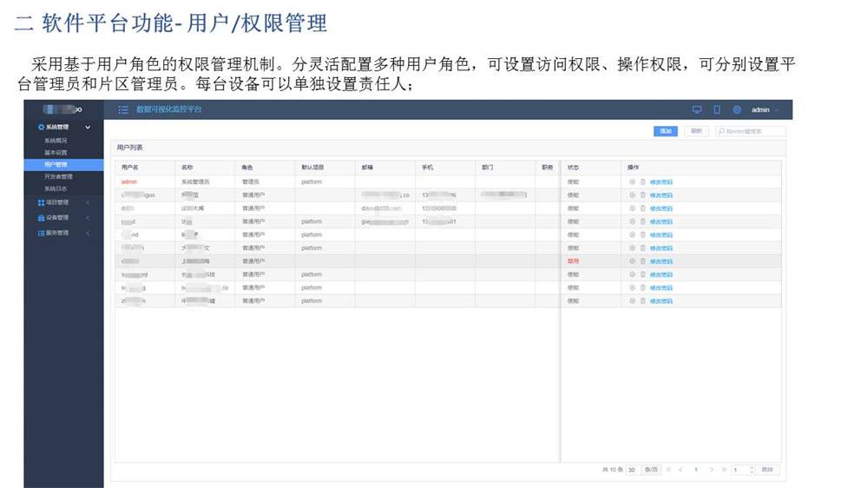Click trash icon for user ending 'guo'
868x488 pixels.
tap(642, 195)
